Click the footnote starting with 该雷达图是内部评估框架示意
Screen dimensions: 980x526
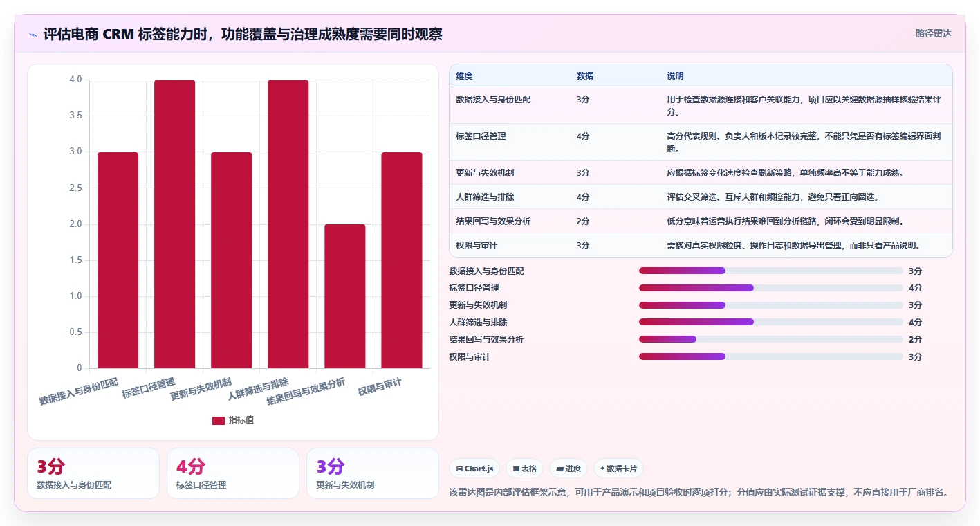pos(699,493)
